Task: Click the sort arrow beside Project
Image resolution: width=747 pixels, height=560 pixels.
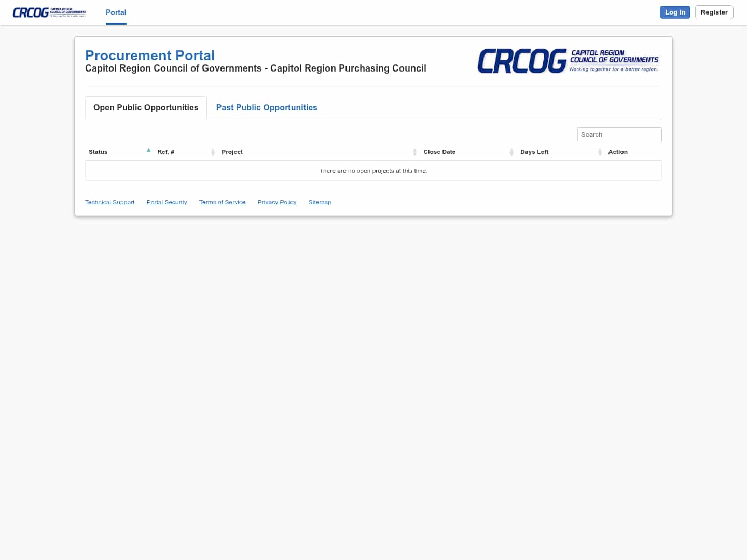Action: (415, 152)
